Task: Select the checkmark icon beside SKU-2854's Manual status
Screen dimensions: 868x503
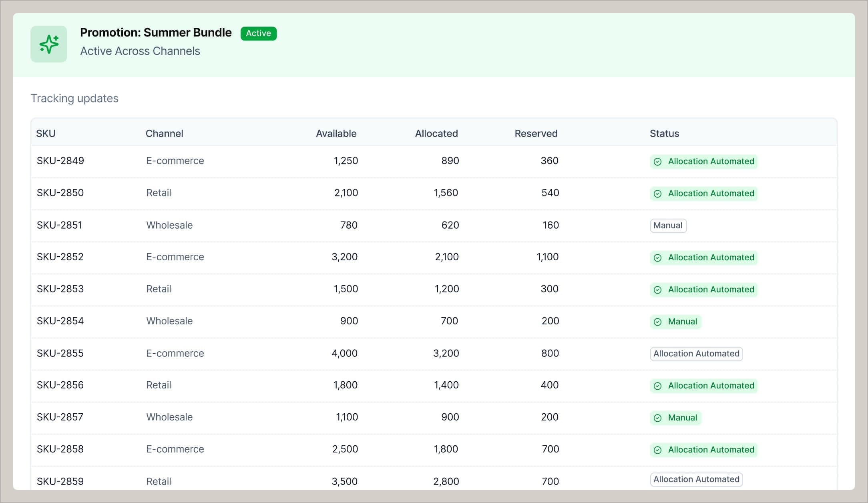Action: pos(657,322)
